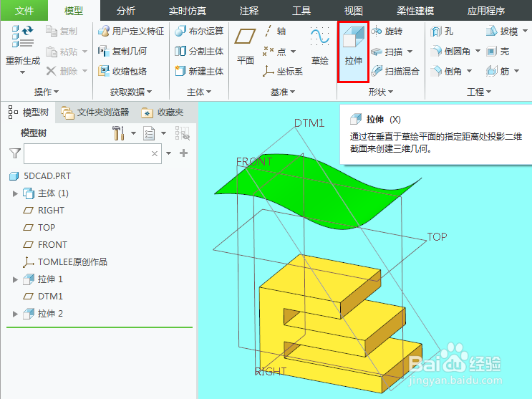Click the 旋转 (Revolve) tool

coord(387,32)
